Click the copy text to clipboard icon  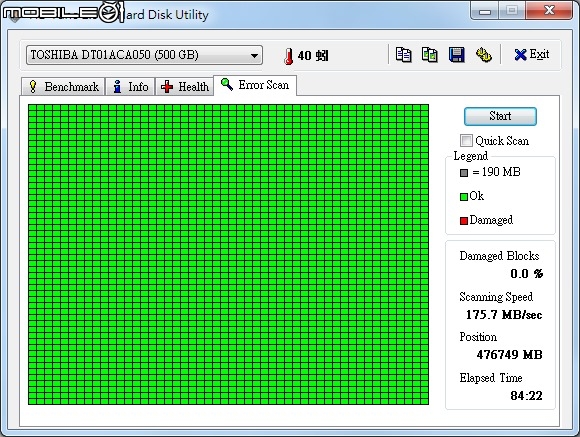403,55
